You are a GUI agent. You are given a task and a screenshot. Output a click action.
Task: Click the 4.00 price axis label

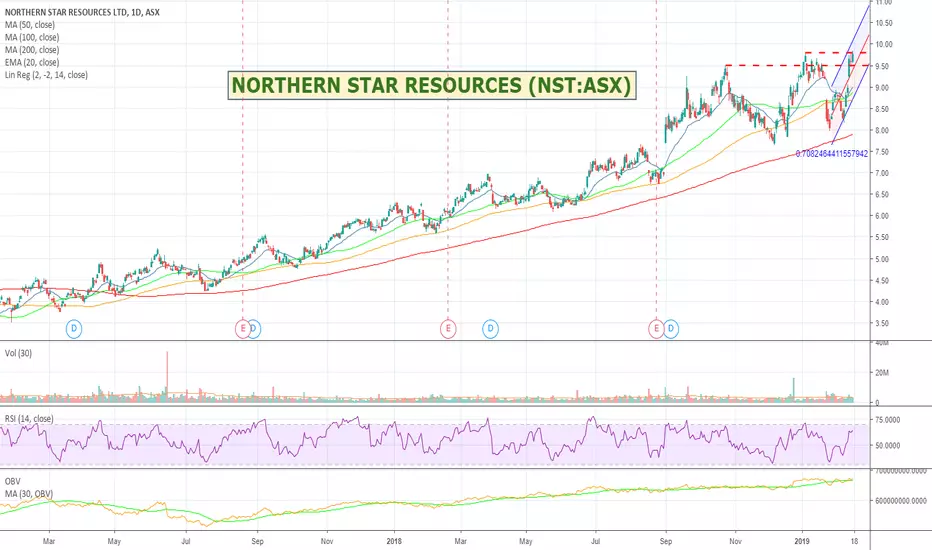[x=882, y=302]
